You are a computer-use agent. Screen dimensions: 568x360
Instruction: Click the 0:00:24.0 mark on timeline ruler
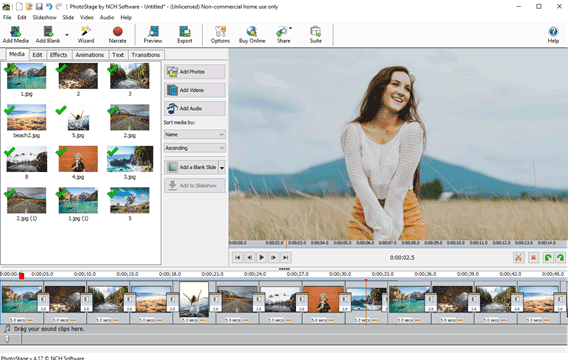point(255,274)
